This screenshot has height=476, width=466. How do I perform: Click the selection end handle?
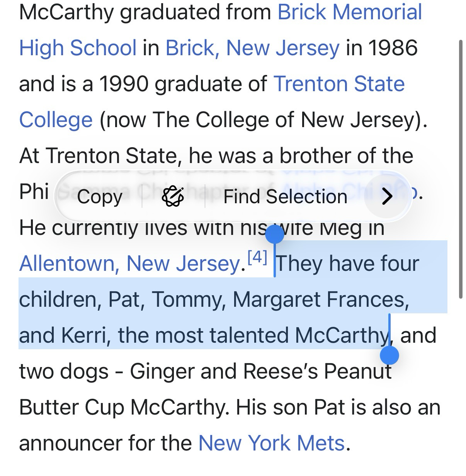389,355
